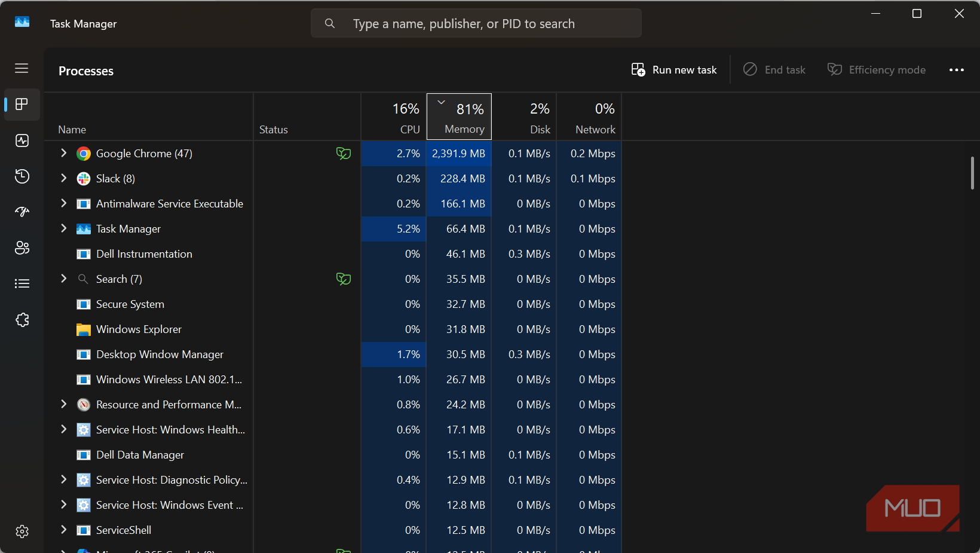Click the Efficiency mode button
Image resolution: width=980 pixels, height=553 pixels.
point(877,70)
